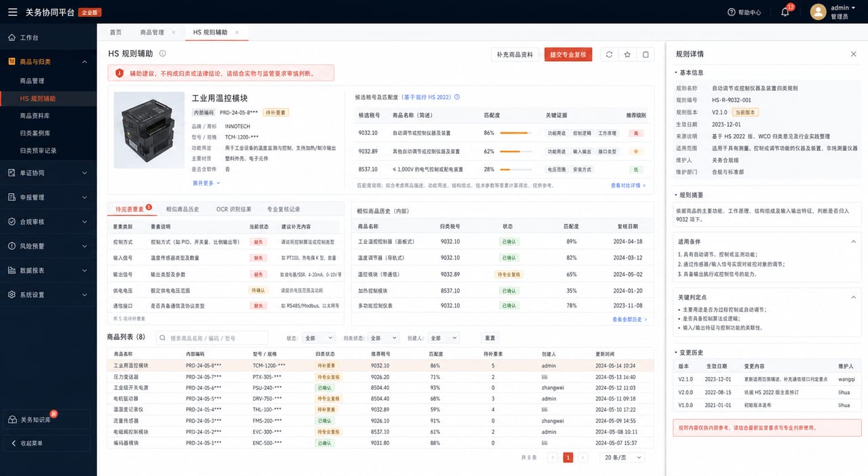Open the hamburger menu icon
868x476 pixels.
point(12,12)
